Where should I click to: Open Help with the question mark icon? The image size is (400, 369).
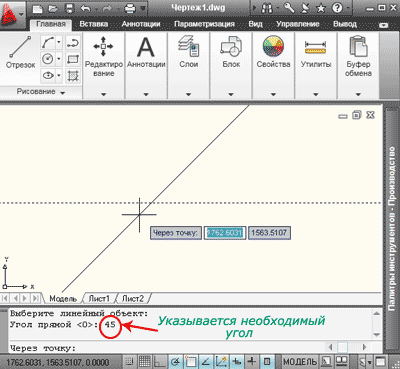[x=337, y=8]
